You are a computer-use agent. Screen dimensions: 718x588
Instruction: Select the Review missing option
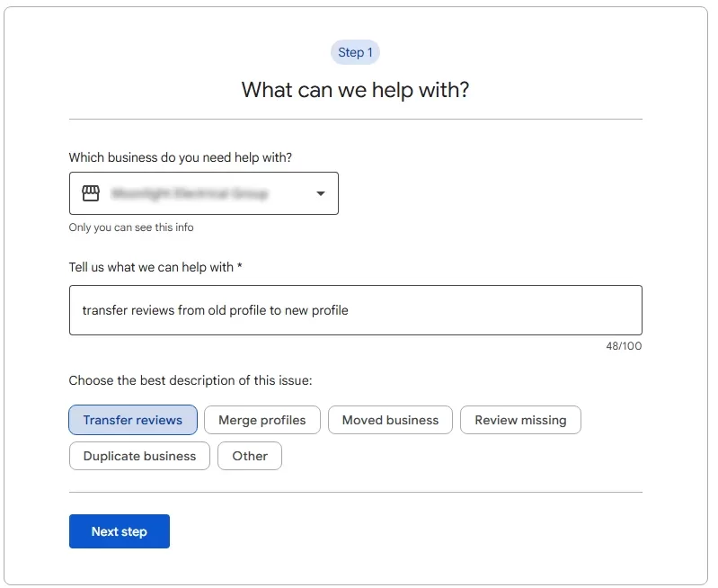point(520,420)
